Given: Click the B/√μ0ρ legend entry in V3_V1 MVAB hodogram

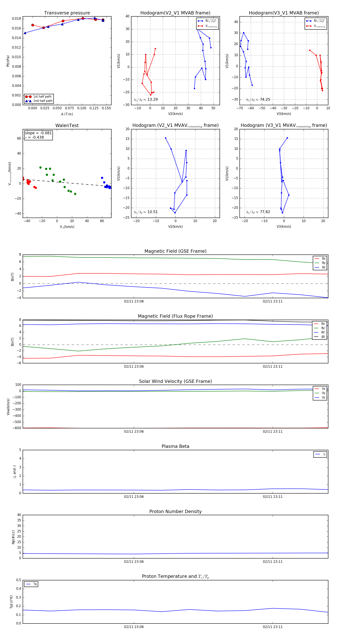Looking at the screenshot, I should 316,21.
